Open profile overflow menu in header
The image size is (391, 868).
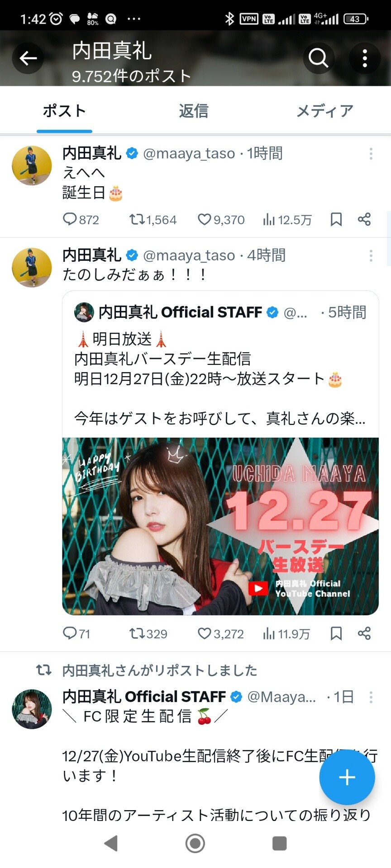(x=365, y=58)
